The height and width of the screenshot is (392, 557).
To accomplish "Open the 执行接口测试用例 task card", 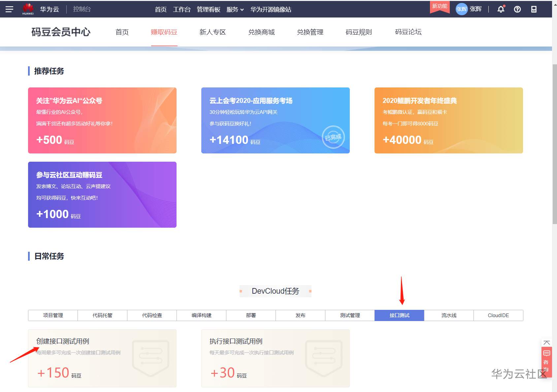I will (276, 358).
